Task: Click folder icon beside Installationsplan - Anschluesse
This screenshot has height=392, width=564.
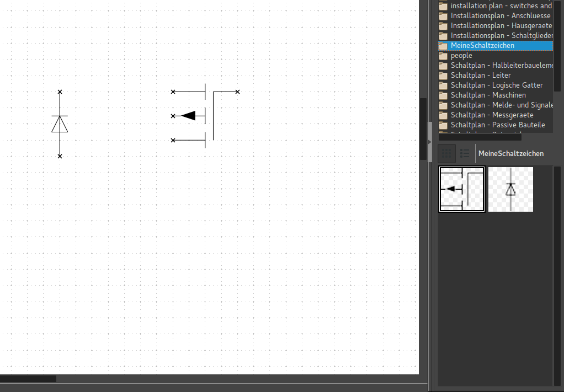Action: point(443,16)
